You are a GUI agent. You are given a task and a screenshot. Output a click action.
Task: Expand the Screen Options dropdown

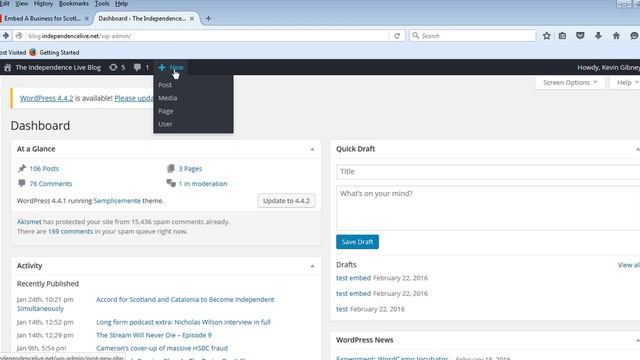(570, 82)
